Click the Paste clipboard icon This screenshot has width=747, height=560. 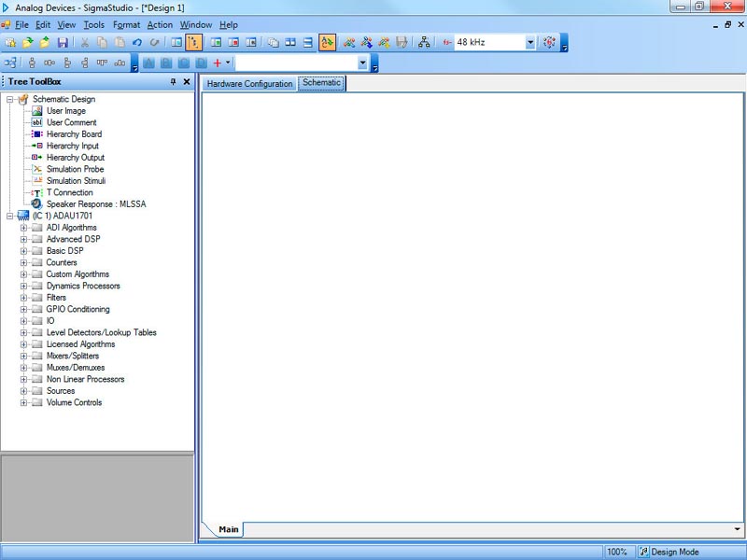click(120, 42)
